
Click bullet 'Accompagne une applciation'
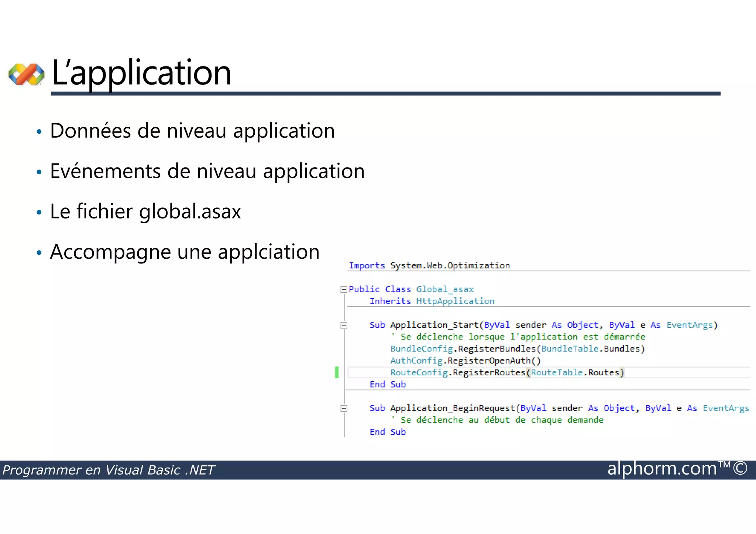185,252
